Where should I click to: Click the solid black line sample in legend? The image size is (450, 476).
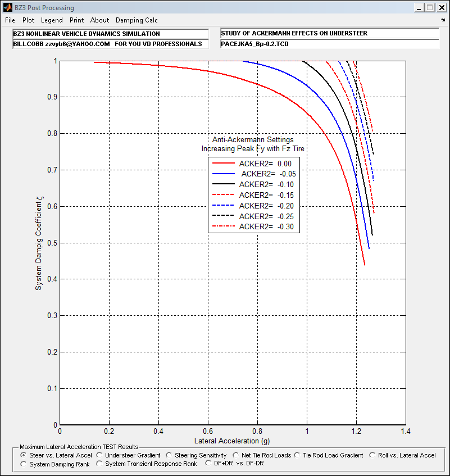tap(224, 184)
